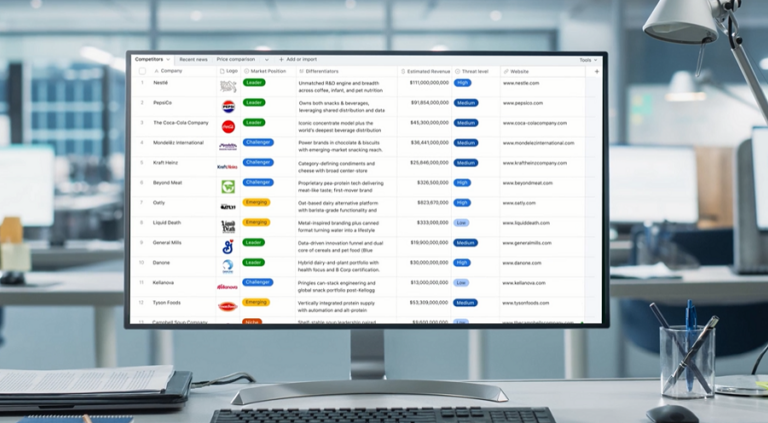Open www.coca-colacompany.com link
This screenshot has height=423, width=768.
pyautogui.click(x=534, y=123)
